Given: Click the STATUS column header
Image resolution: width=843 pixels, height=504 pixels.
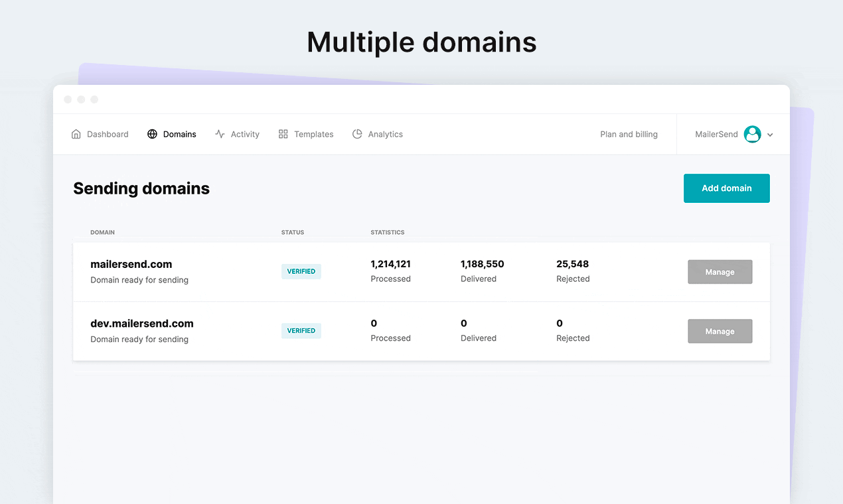Looking at the screenshot, I should (293, 233).
